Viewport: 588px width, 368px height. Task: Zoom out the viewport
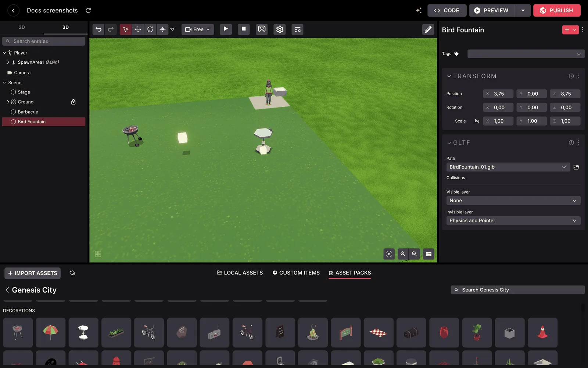pos(414,254)
